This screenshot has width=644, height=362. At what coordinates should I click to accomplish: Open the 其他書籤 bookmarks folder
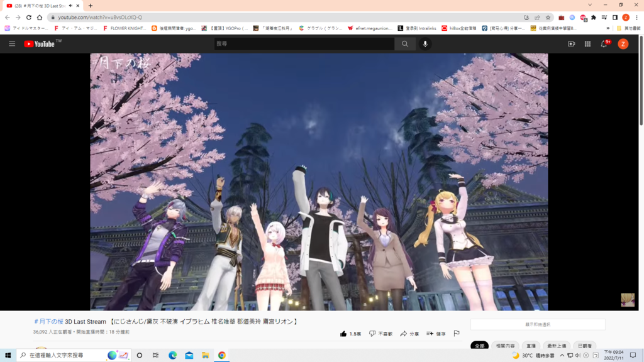point(629,28)
